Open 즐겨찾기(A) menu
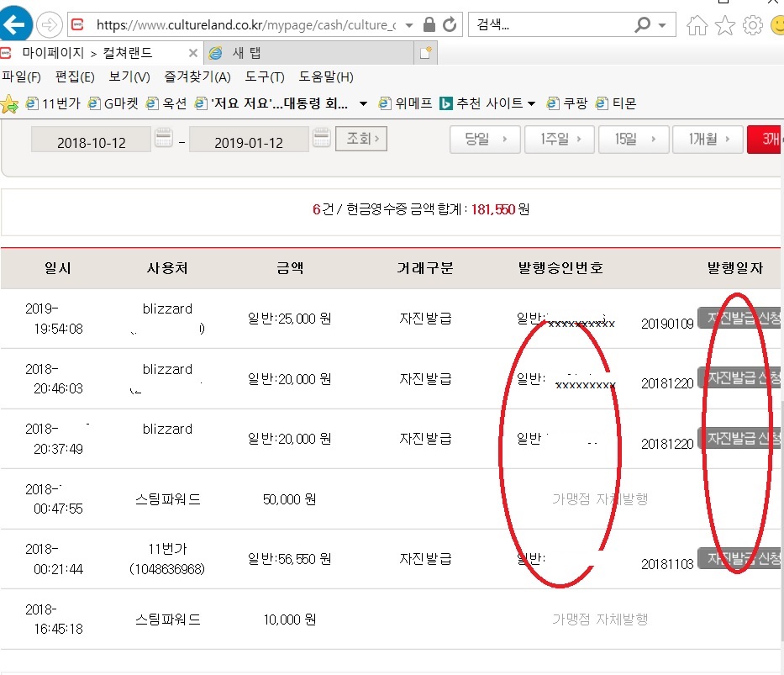The height and width of the screenshot is (675, 784). coord(197,77)
